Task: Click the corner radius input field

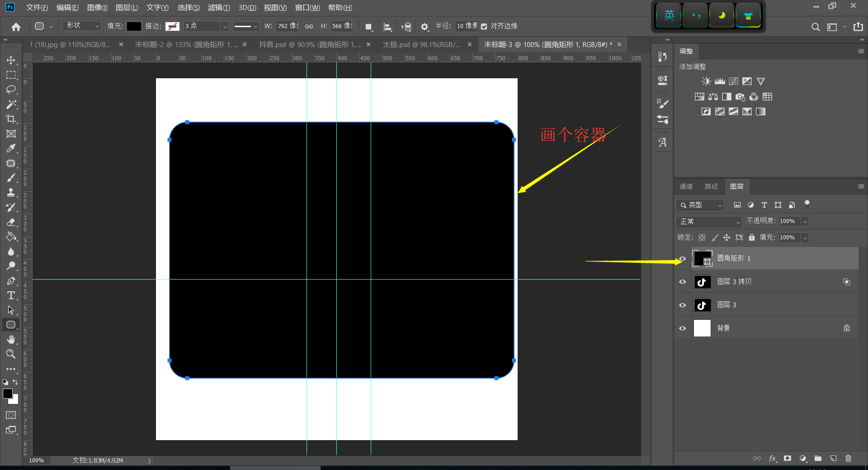Action: (x=467, y=26)
